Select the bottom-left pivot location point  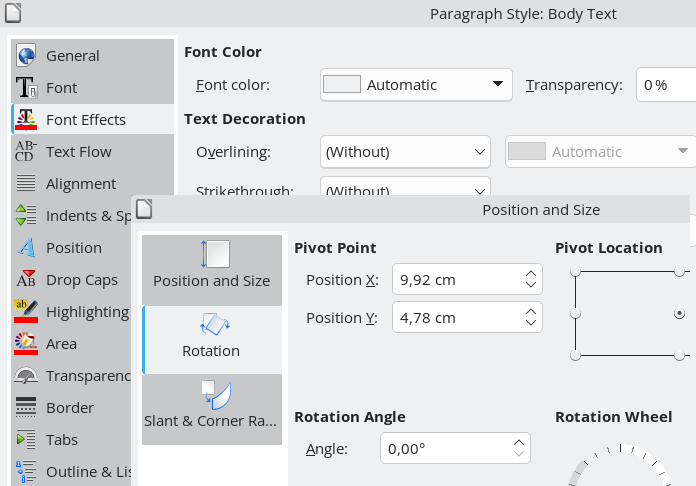575,356
